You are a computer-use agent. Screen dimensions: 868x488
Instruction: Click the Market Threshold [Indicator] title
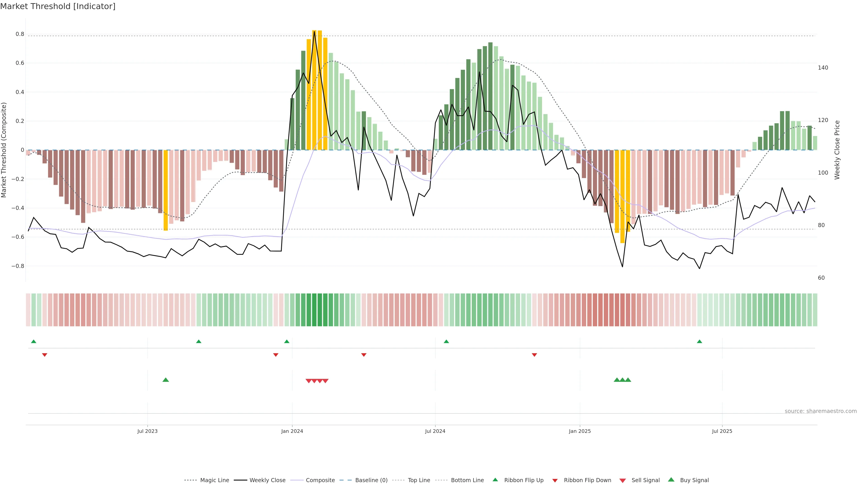[x=58, y=6]
